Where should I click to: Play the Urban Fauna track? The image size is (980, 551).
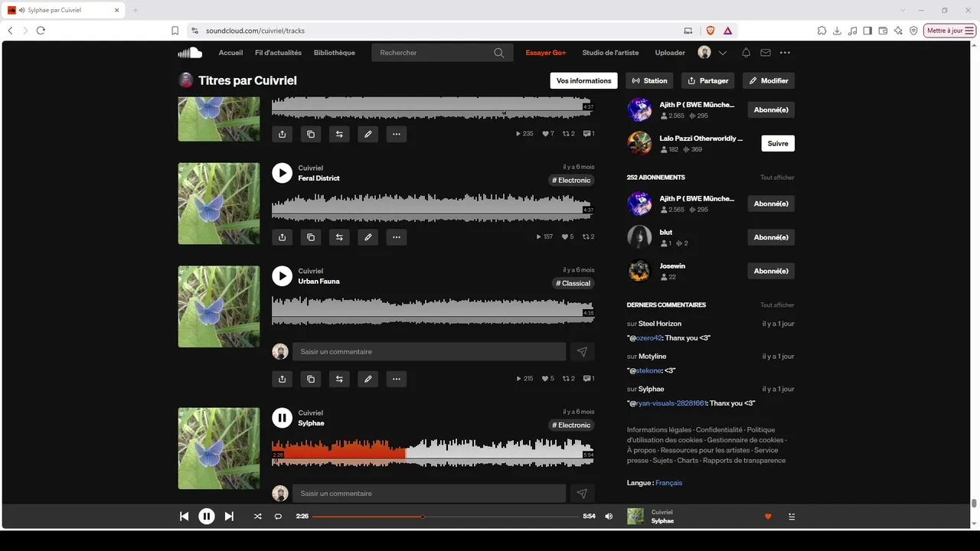(283, 276)
